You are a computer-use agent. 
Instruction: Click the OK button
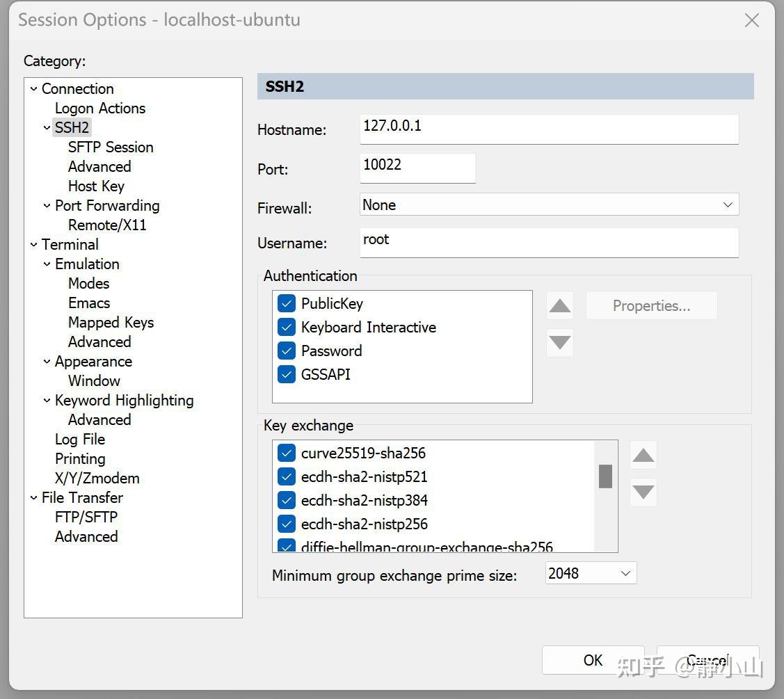tap(593, 660)
